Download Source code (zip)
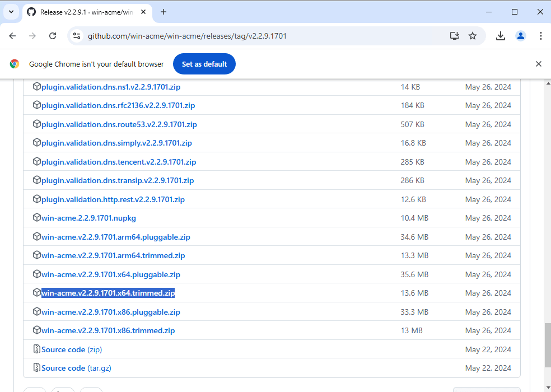 (72, 350)
